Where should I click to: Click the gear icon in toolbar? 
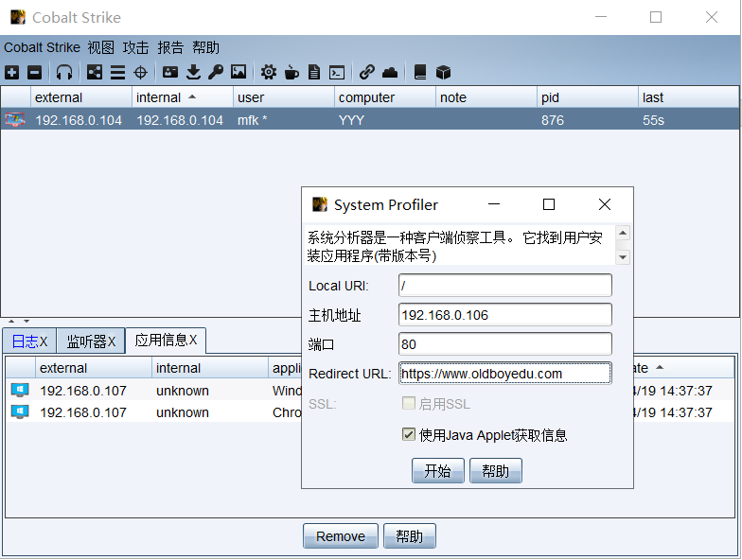pos(269,72)
